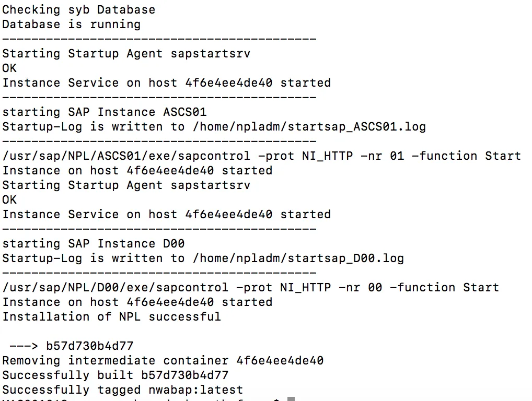Click the "Successfully built" line
This screenshot has height=401, width=532.
[115, 375]
